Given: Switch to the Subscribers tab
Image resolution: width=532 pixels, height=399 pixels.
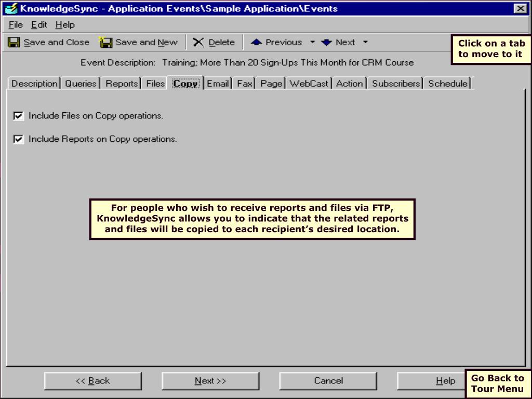Looking at the screenshot, I should [x=395, y=84].
